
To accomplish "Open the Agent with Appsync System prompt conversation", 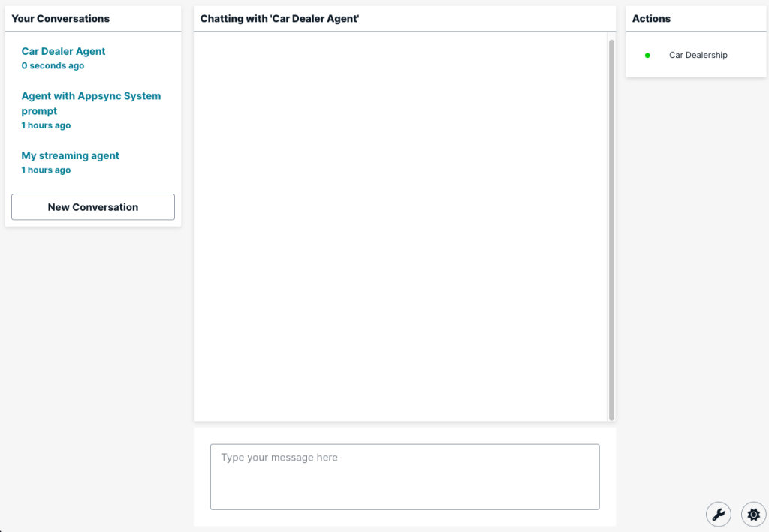I will pos(91,103).
